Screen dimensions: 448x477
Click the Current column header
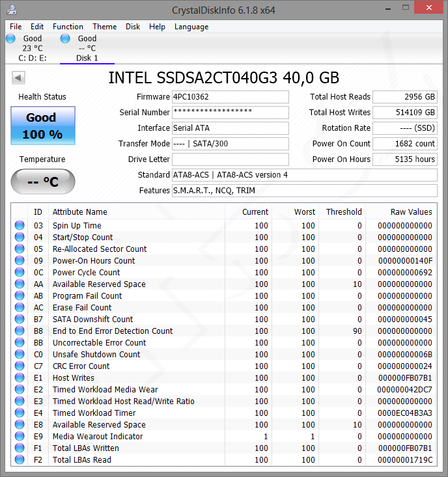point(248,211)
